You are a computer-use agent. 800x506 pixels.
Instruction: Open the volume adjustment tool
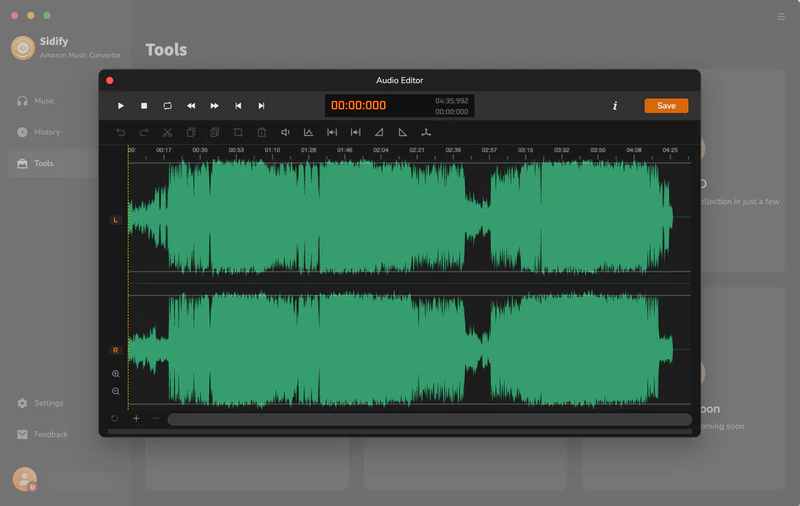coord(285,133)
